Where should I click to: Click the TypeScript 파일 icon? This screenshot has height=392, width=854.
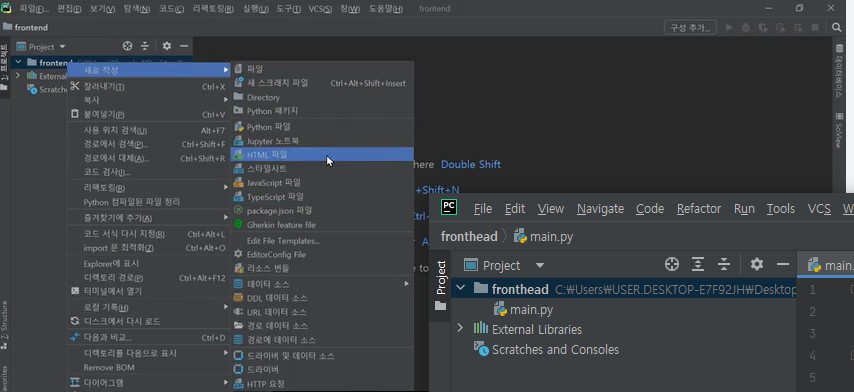coord(238,197)
